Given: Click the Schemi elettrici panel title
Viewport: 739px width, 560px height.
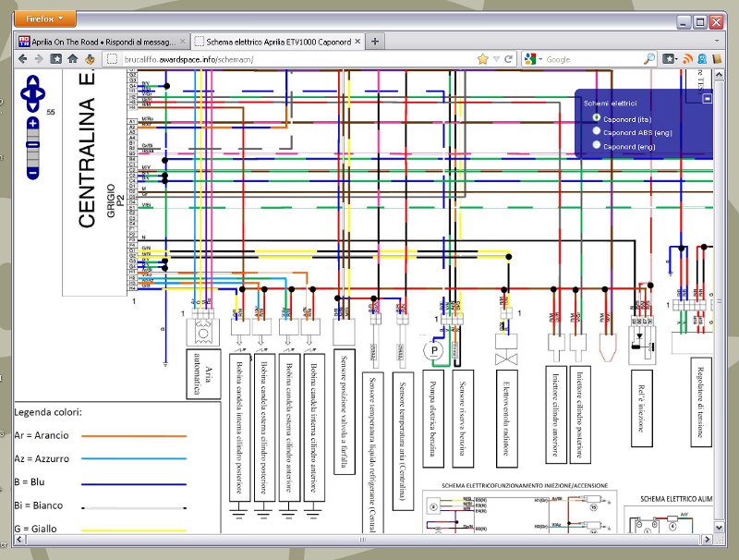Looking at the screenshot, I should point(610,103).
